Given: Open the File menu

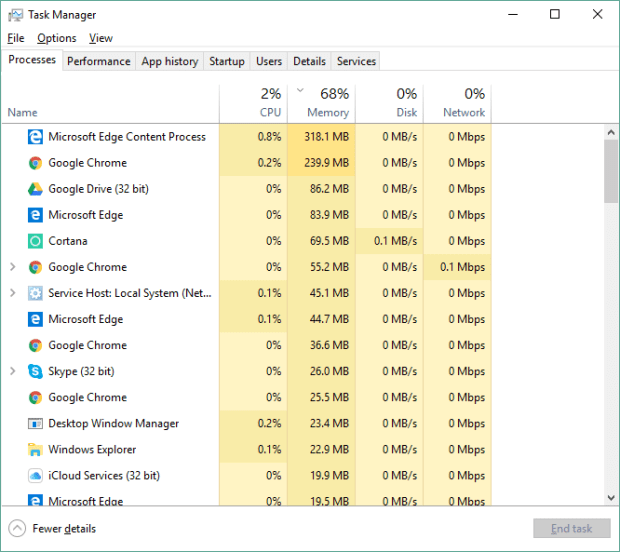Looking at the screenshot, I should pos(16,38).
